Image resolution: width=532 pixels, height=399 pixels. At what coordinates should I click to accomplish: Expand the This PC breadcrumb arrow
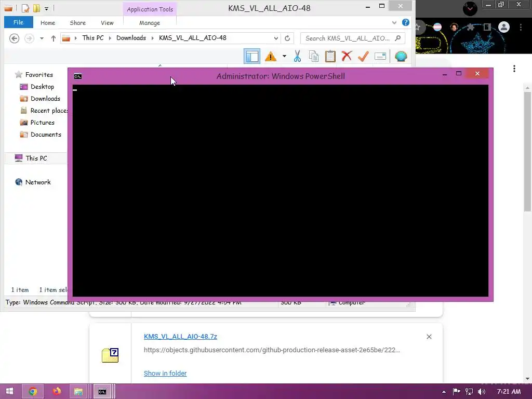pyautogui.click(x=110, y=38)
